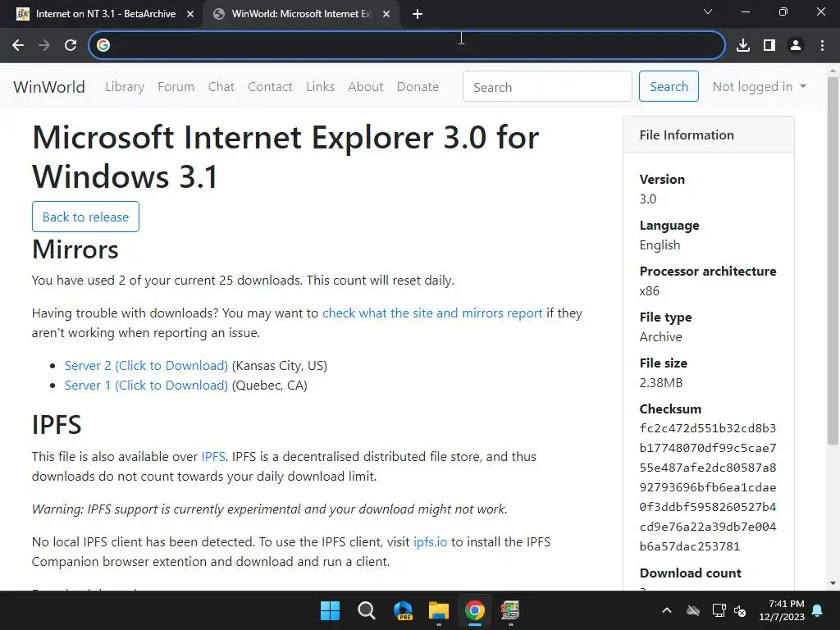Click the WinWorld site logo
The width and height of the screenshot is (840, 630).
(49, 87)
